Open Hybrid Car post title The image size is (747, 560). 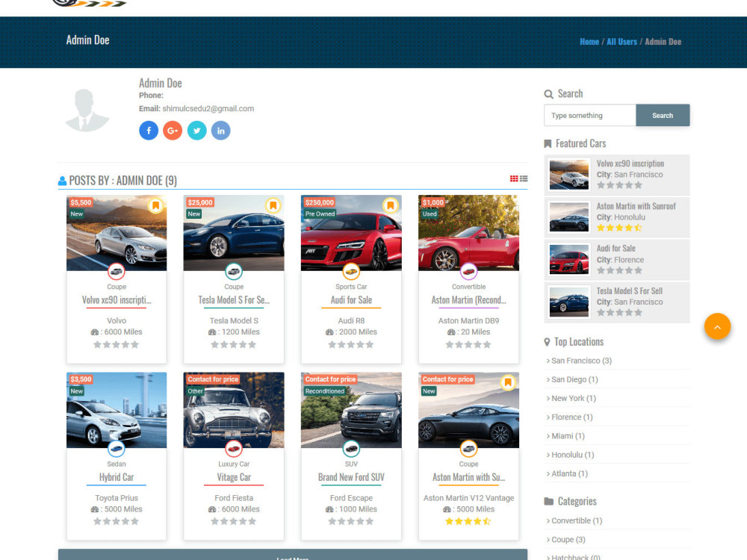coord(117,477)
